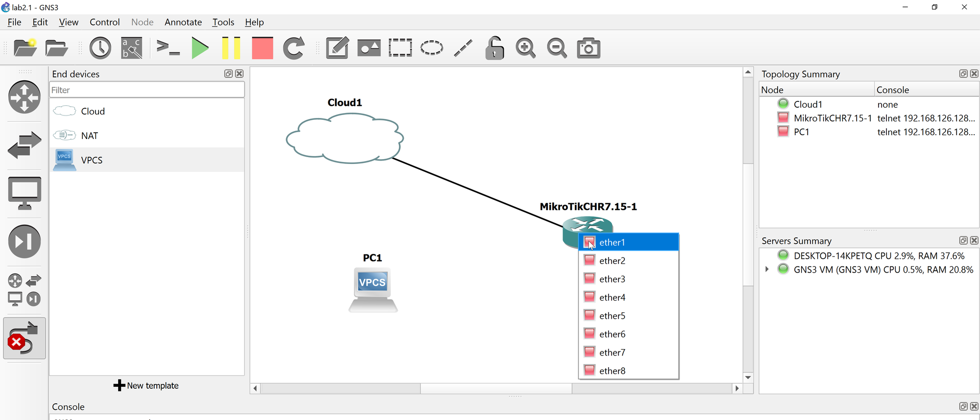This screenshot has height=420, width=980.
Task: Open the Help menu
Action: click(x=254, y=22)
